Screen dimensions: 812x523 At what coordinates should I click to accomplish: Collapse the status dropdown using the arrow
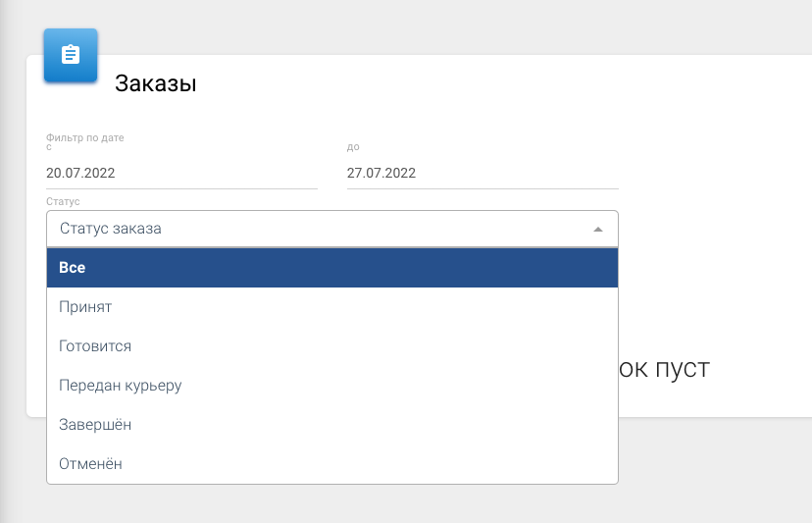tap(598, 229)
